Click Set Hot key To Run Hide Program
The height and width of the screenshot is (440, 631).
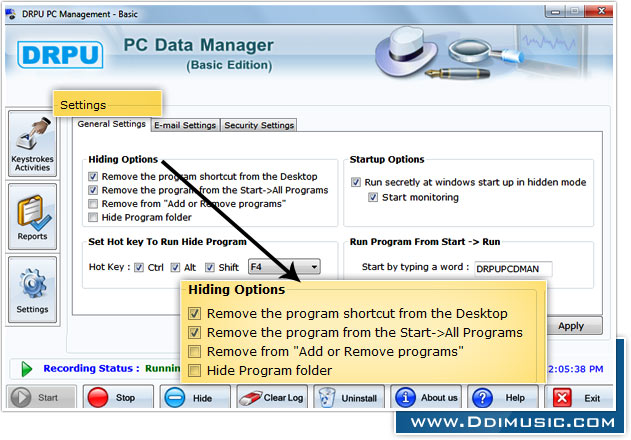(167, 242)
